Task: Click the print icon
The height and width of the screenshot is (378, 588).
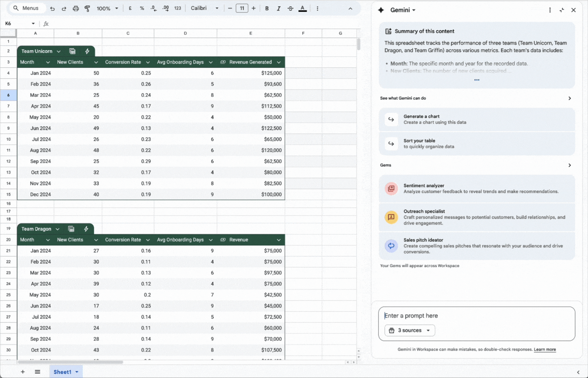Action: pos(75,8)
